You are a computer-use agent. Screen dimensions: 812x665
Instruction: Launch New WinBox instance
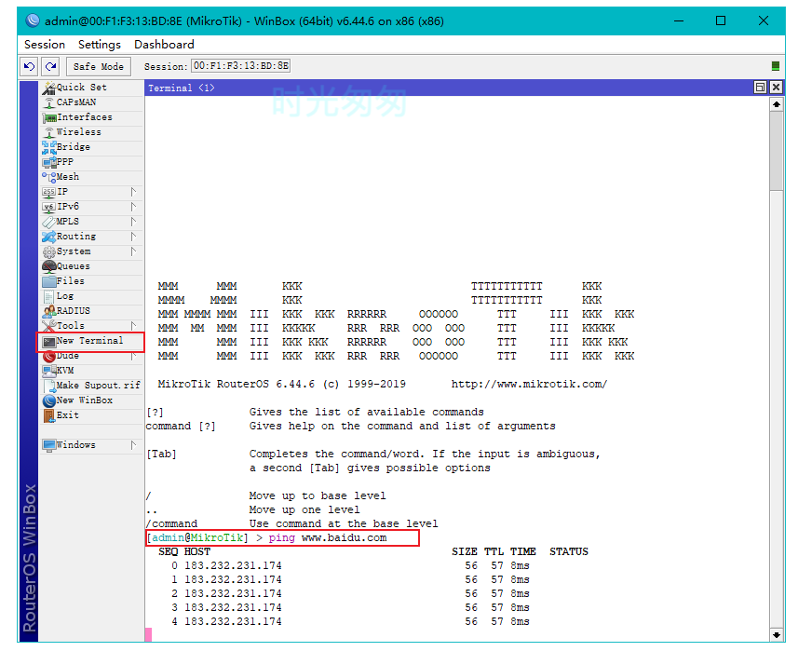[91, 400]
